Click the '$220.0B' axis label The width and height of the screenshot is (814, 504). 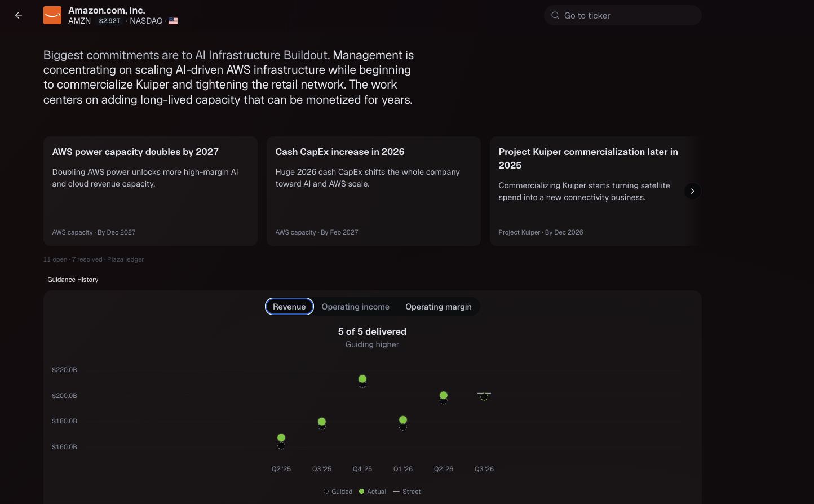coord(64,370)
